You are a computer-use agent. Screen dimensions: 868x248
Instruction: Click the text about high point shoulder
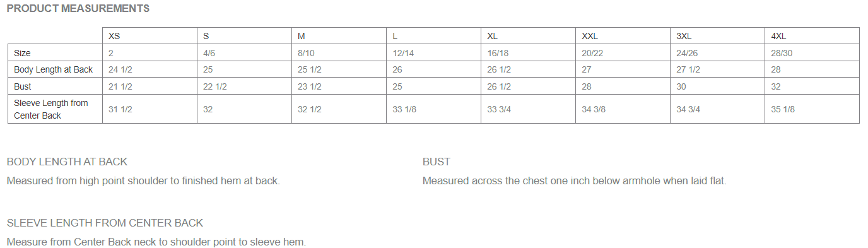pos(143,181)
